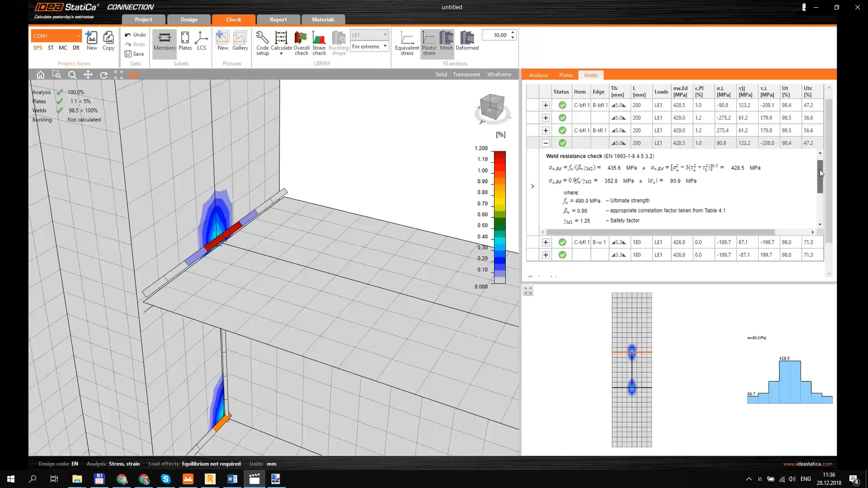Select the Equivalent stress result view
The image size is (868, 488).
pyautogui.click(x=406, y=43)
